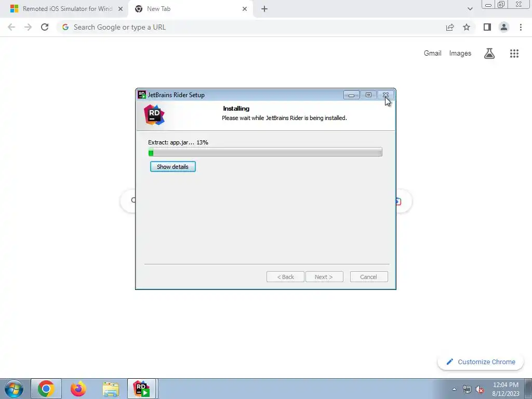
Task: Open Google Images link
Action: [x=460, y=54]
